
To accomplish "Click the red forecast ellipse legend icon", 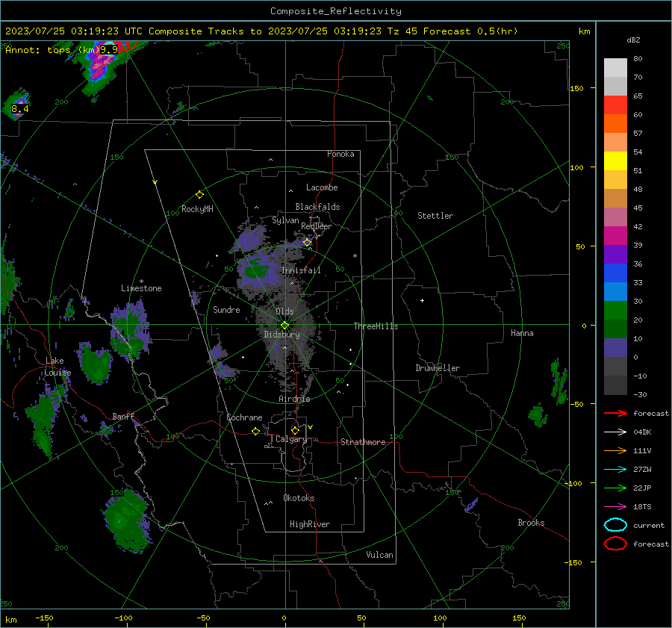I will [615, 544].
